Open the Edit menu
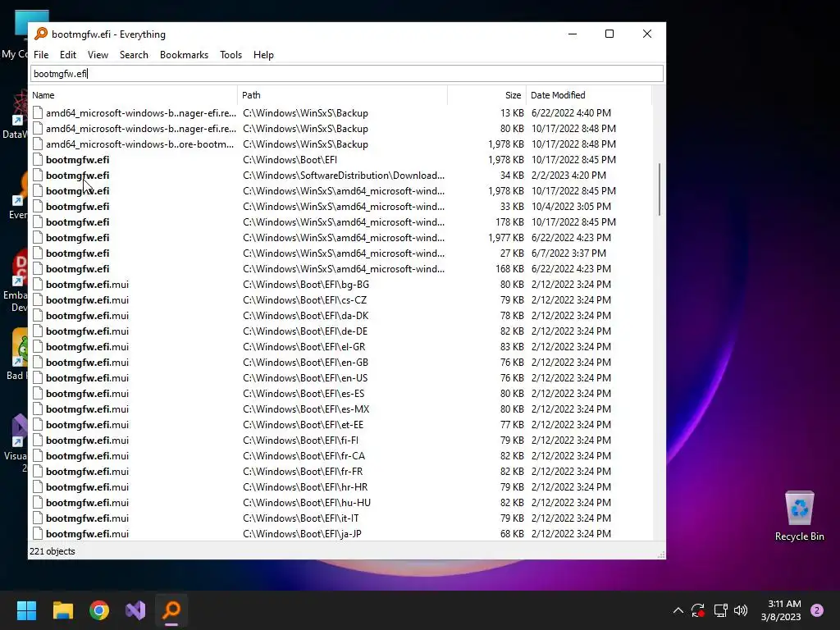 (67, 55)
